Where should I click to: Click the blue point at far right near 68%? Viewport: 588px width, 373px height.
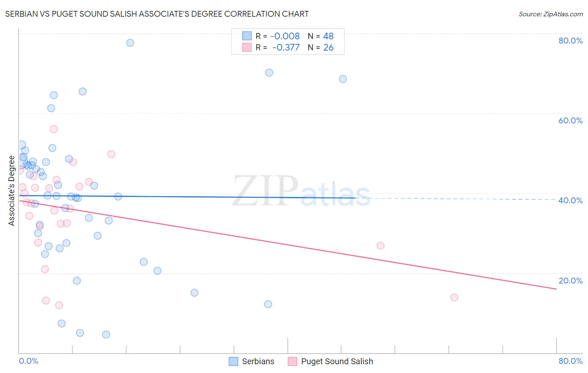343,79
